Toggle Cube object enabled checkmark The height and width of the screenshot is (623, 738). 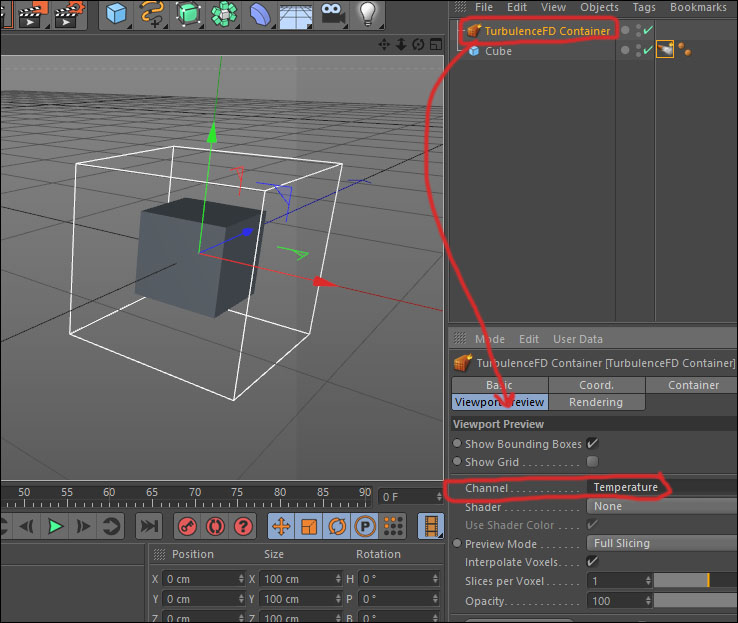pyautogui.click(x=649, y=49)
